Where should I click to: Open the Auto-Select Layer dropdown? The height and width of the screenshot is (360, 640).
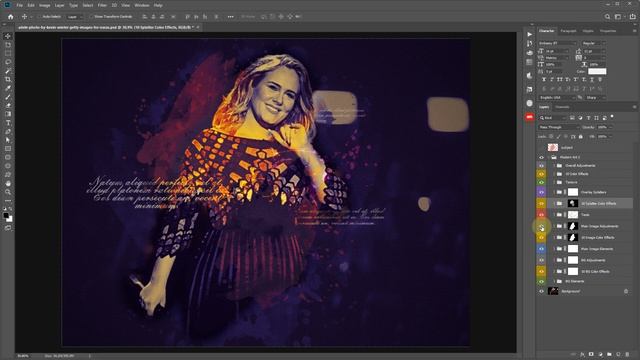(x=75, y=17)
